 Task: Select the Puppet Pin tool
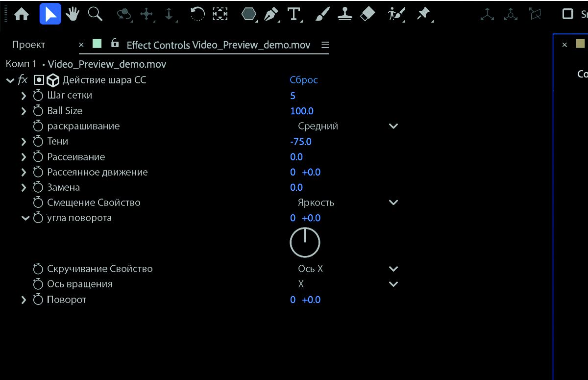point(423,14)
